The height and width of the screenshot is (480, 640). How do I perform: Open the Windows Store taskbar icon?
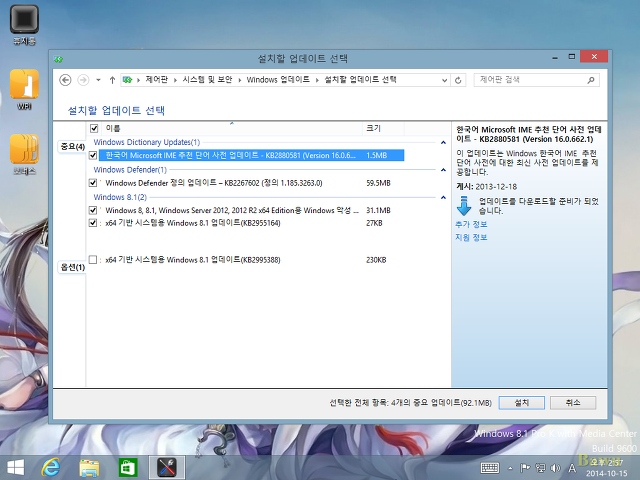[x=128, y=467]
